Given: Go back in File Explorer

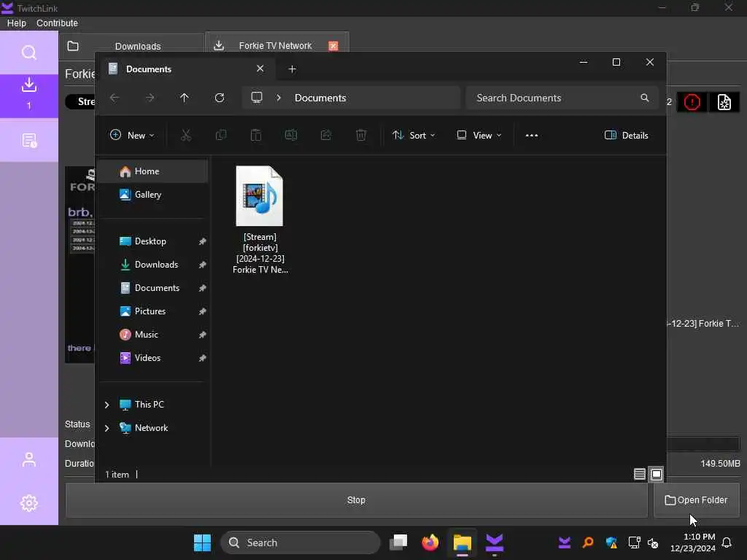Looking at the screenshot, I should tap(115, 98).
